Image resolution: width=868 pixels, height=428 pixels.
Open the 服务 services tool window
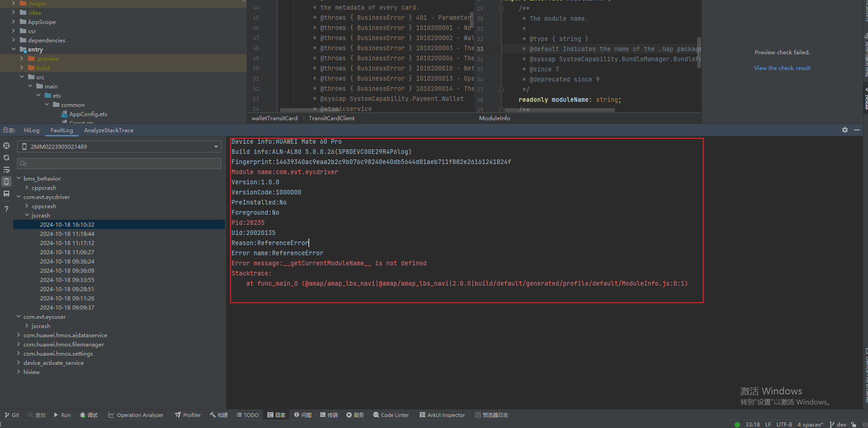(355, 415)
